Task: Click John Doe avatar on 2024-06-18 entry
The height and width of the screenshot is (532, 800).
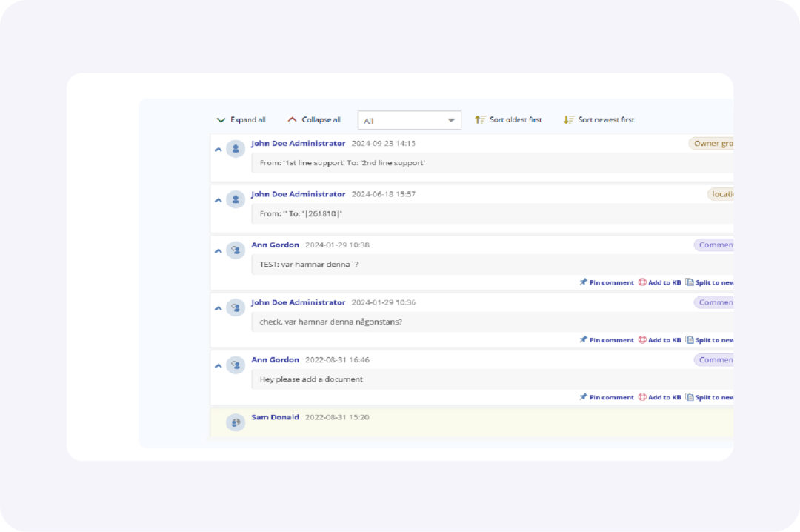Action: click(236, 199)
